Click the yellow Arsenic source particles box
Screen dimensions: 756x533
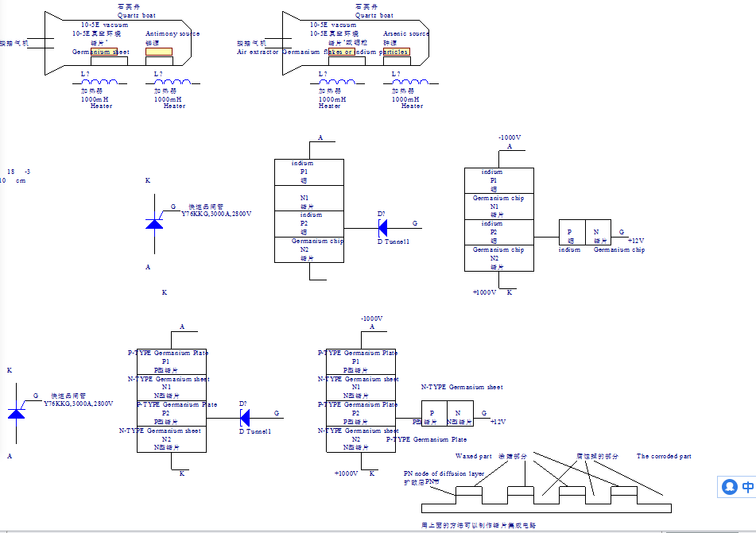click(396, 52)
